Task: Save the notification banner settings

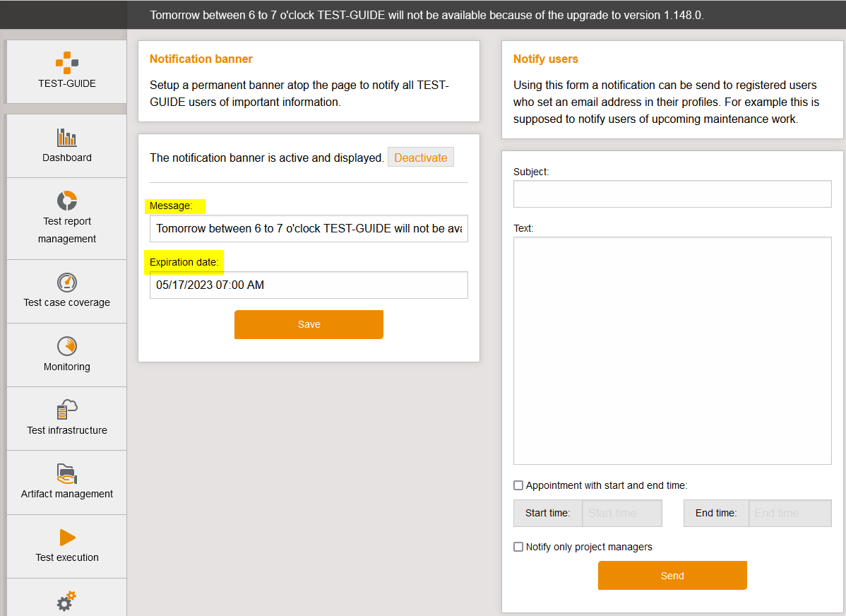Action: (309, 324)
